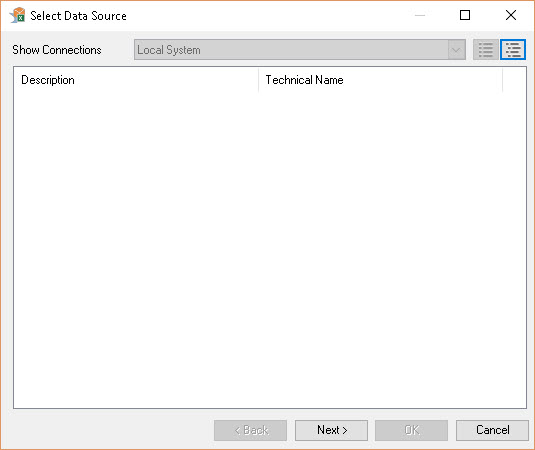
Task: Click the Select Data Source title text
Action: [78, 16]
